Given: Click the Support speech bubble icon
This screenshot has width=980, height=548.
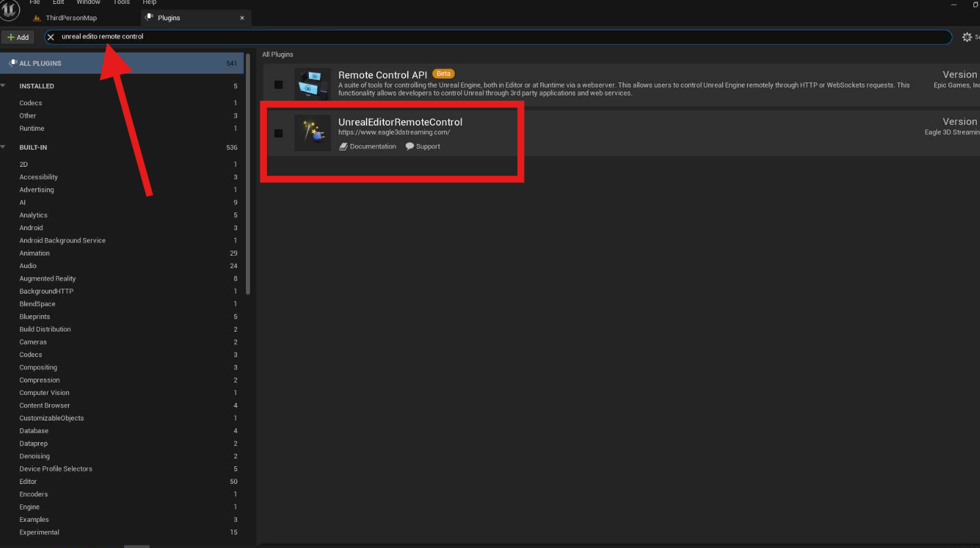Looking at the screenshot, I should tap(410, 146).
